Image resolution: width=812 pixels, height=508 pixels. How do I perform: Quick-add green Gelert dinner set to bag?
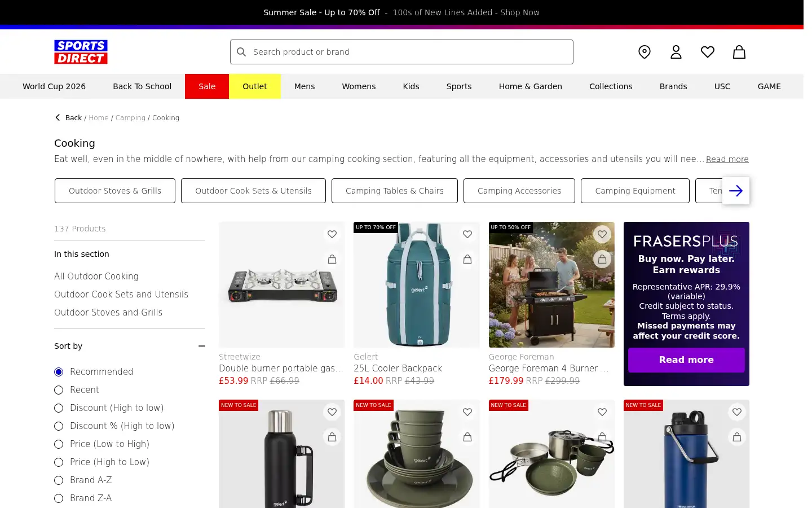467,437
